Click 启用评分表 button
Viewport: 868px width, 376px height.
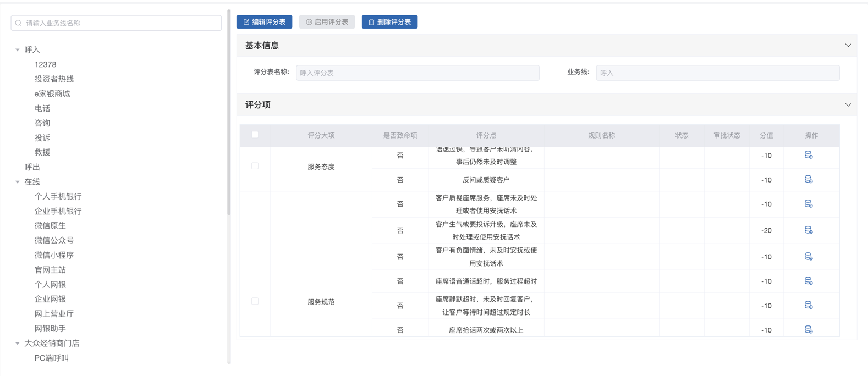tap(327, 22)
